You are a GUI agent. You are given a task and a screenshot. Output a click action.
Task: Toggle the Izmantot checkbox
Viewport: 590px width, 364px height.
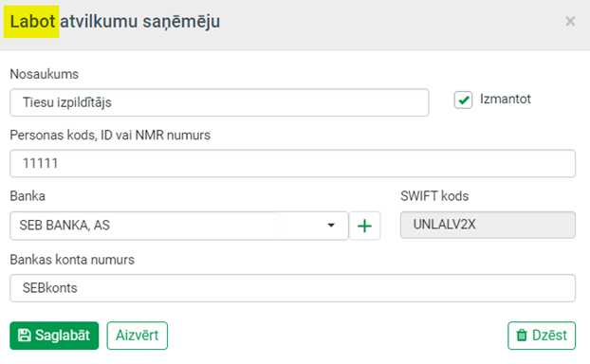click(x=463, y=100)
